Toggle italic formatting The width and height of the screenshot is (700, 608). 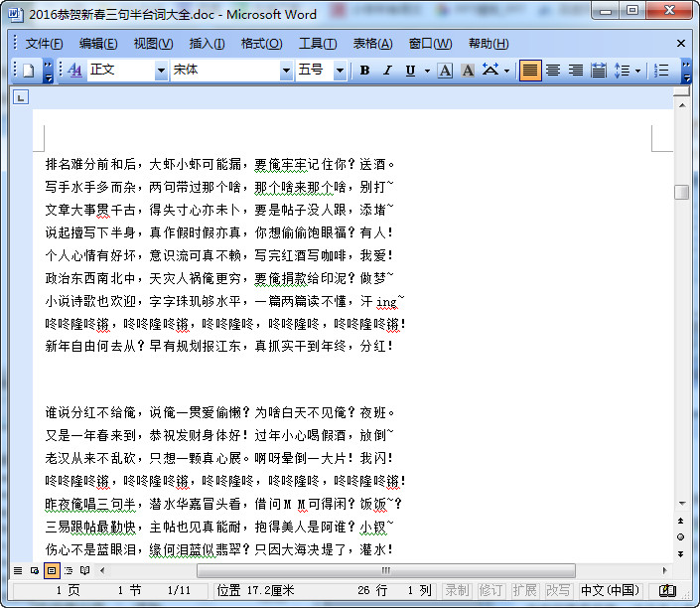point(387,71)
